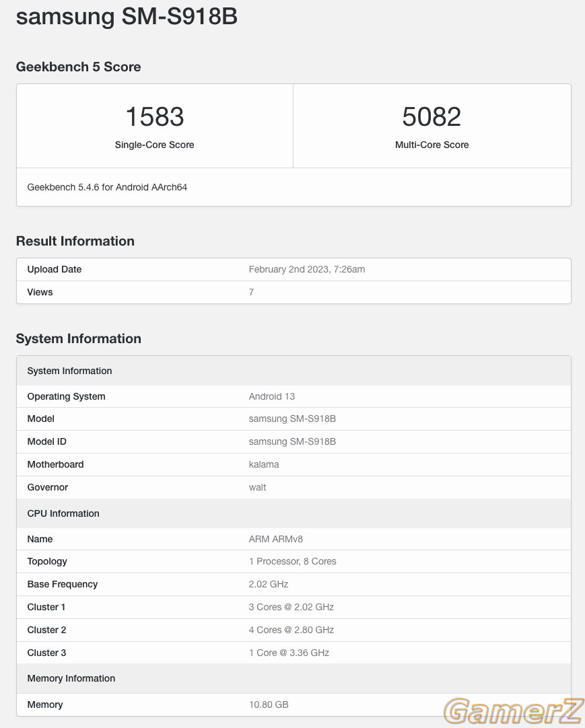
Task: Click the large "System Information" section heading
Action: 79,338
